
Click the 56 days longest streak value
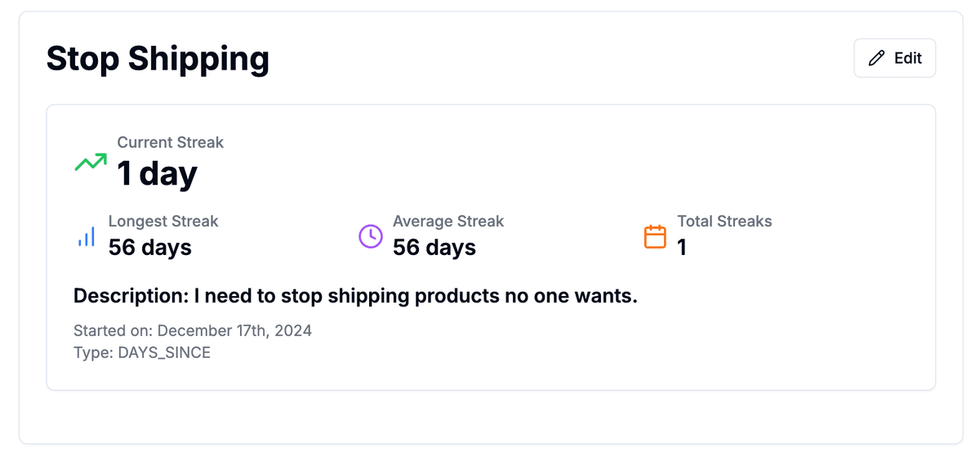(x=150, y=247)
